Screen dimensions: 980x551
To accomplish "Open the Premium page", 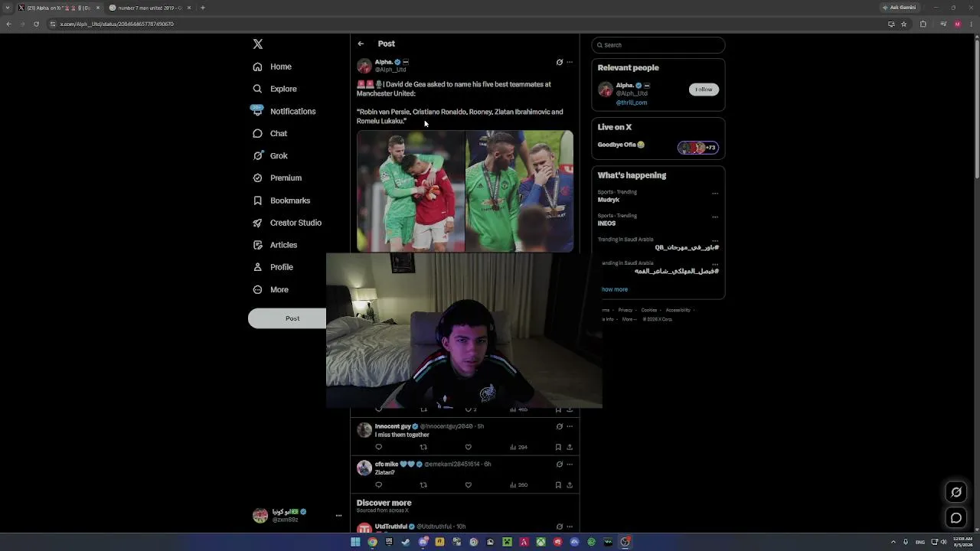I will point(277,178).
